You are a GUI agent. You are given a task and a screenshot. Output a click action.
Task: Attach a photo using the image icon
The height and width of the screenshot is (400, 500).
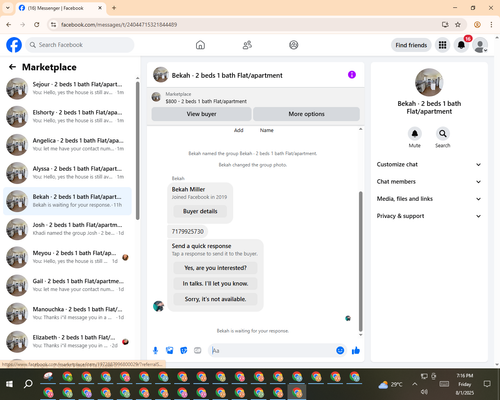(170, 350)
